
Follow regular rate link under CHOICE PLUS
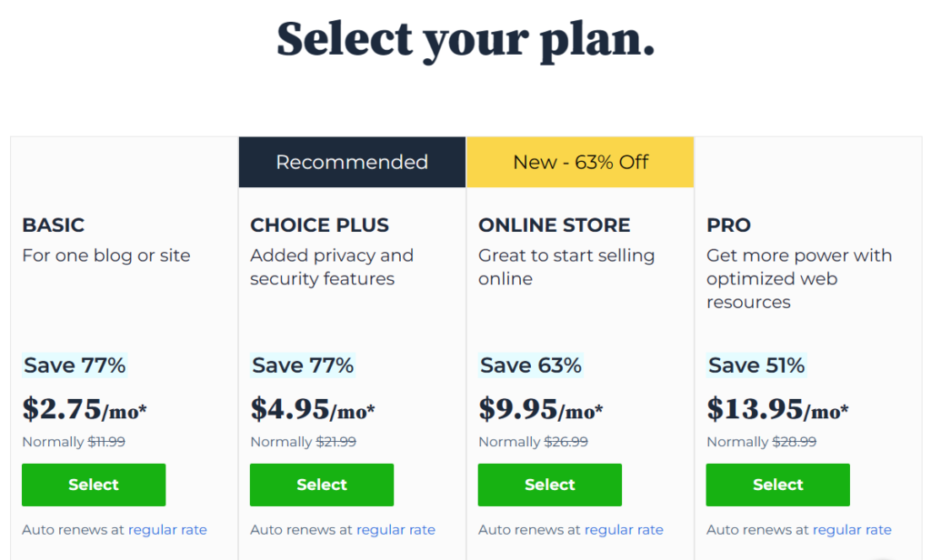395,530
